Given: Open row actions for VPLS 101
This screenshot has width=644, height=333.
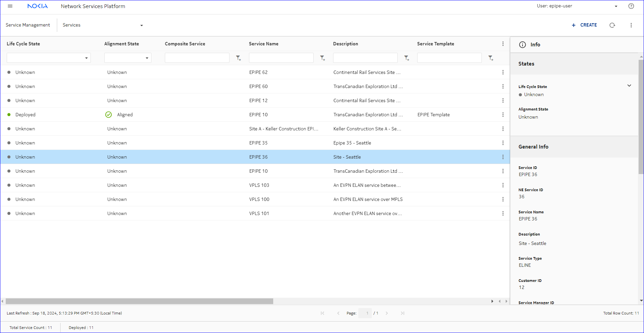Looking at the screenshot, I should pos(503,213).
